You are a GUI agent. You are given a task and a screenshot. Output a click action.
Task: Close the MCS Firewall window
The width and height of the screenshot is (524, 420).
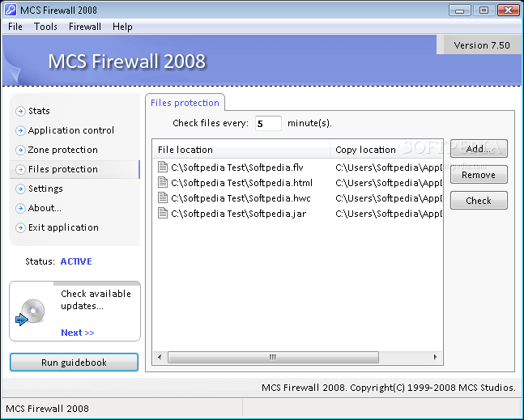[508, 11]
